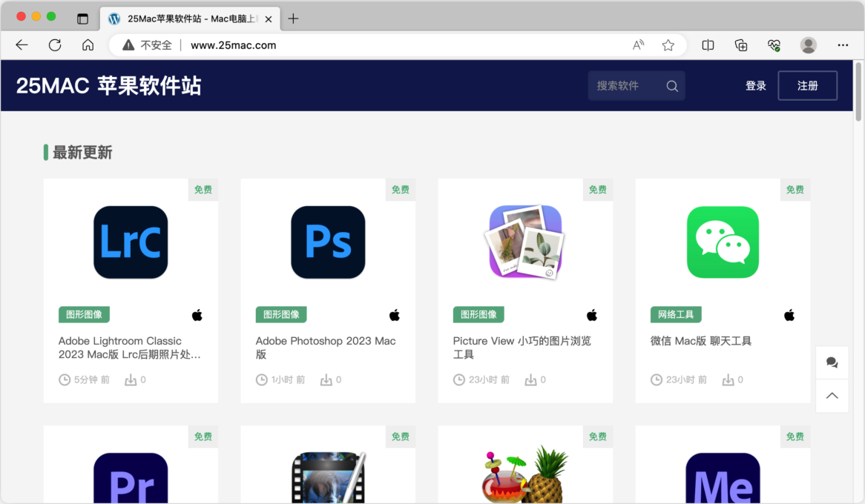Open the Lightroom Classic LrC app icon
This screenshot has height=504, width=865.
pos(131,242)
